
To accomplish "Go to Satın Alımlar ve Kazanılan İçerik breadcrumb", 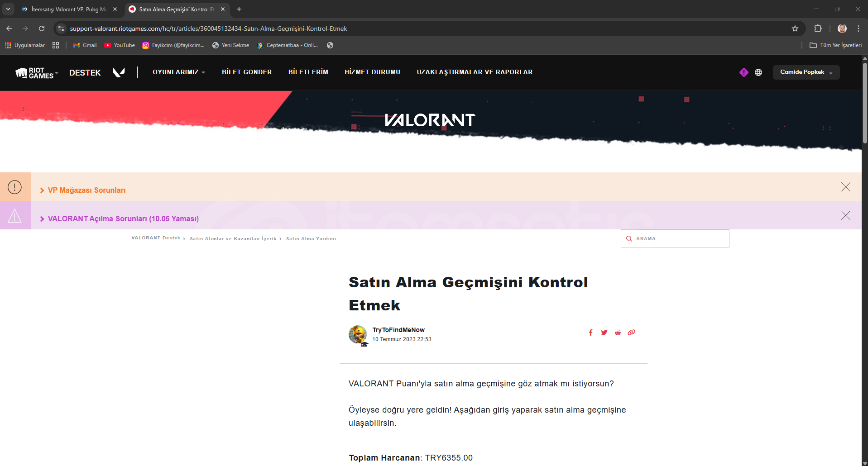I will tap(233, 239).
